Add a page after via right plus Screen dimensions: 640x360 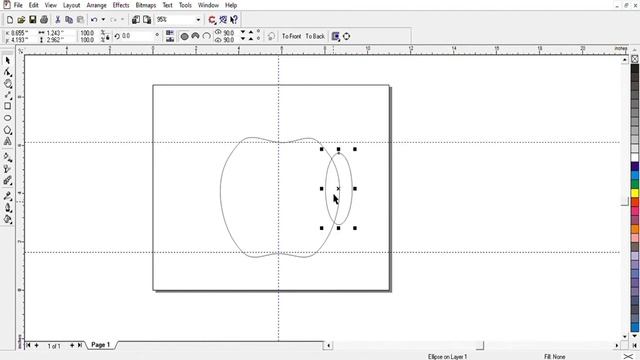pyautogui.click(x=72, y=345)
